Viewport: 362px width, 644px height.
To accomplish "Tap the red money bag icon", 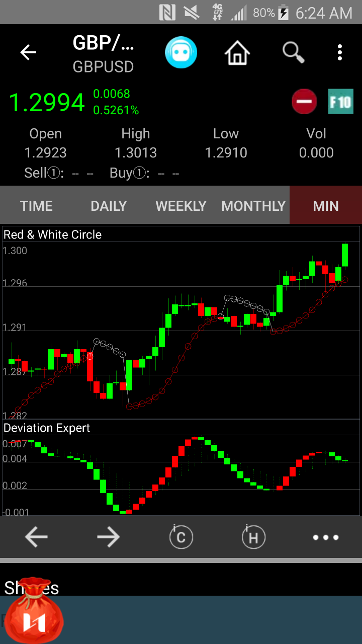I will [33, 609].
